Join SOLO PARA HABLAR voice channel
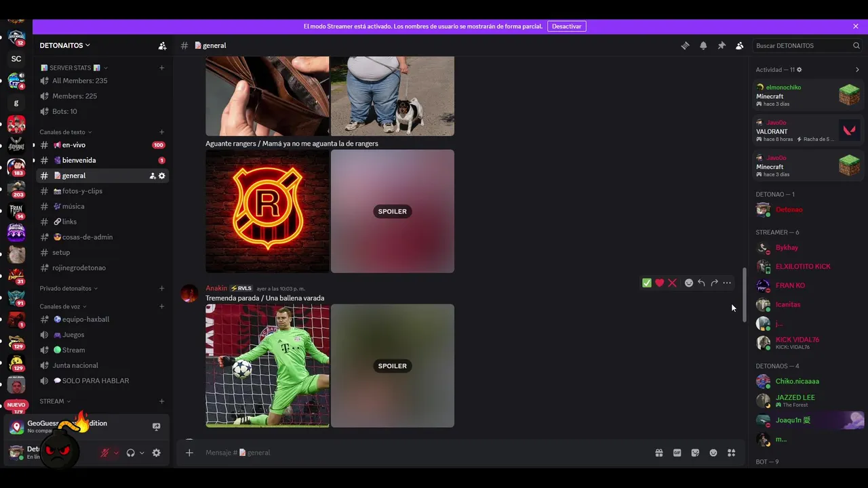 pyautogui.click(x=102, y=381)
